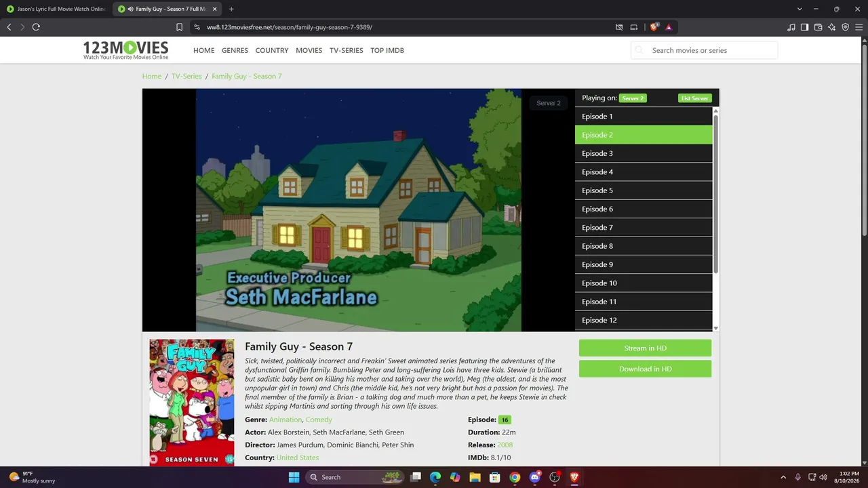Open the Windows Start menu
This screenshot has width=868, height=488.
click(294, 477)
